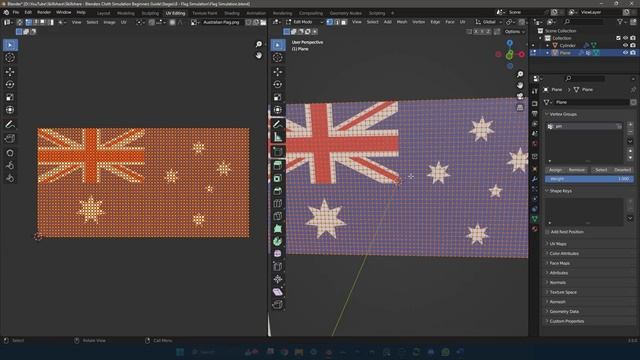This screenshot has height=360, width=640.
Task: Expand the UV Maps panel
Action: pos(558,244)
